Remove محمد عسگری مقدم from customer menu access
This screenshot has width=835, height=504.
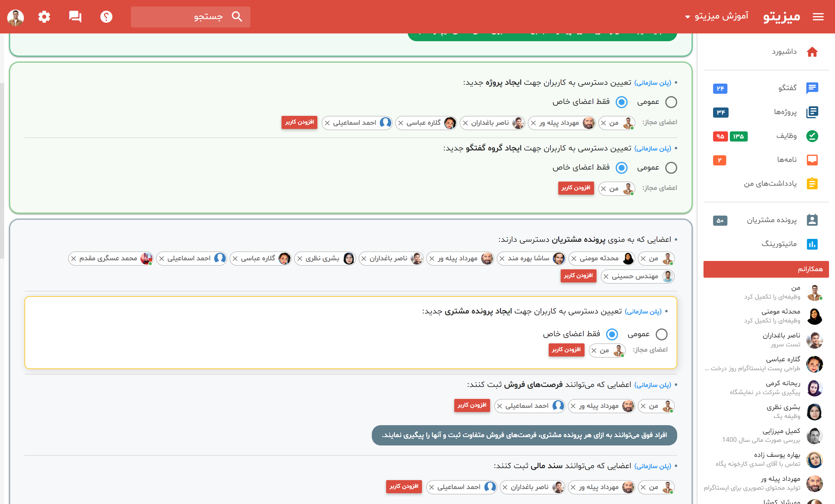pyautogui.click(x=74, y=259)
